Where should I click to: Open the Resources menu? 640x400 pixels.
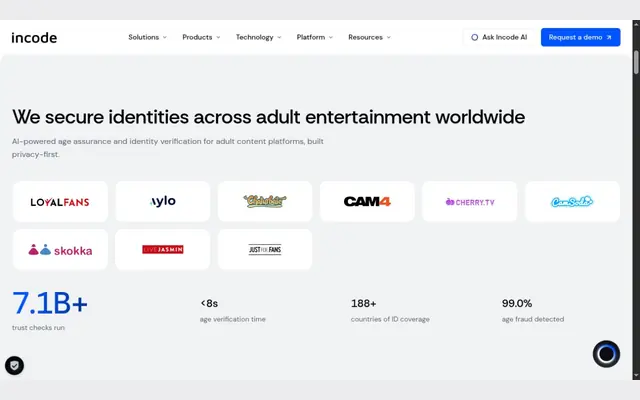(x=369, y=37)
